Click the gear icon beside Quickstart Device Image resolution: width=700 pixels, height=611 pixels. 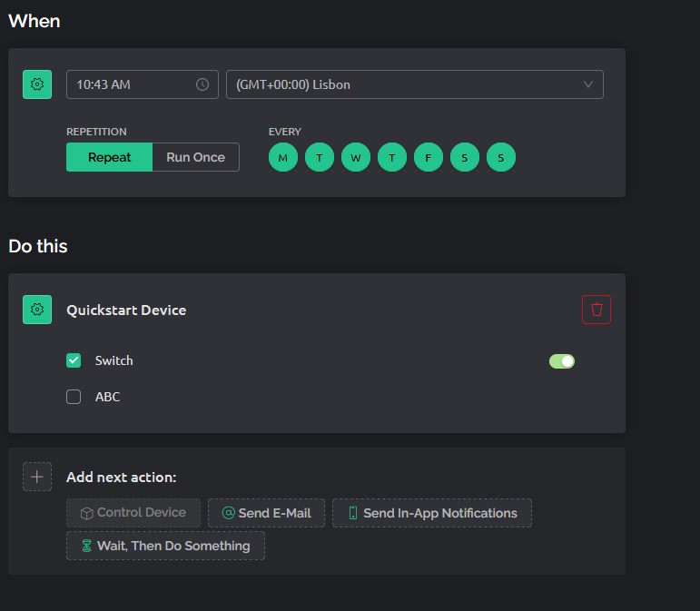37,310
